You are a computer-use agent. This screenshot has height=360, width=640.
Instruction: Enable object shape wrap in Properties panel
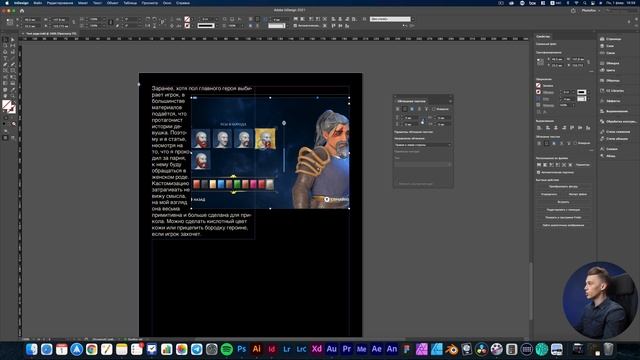[553, 143]
